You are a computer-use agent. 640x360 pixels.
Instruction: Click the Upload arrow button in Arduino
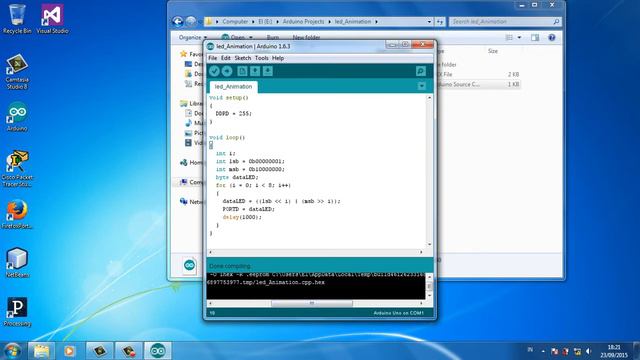[227, 71]
